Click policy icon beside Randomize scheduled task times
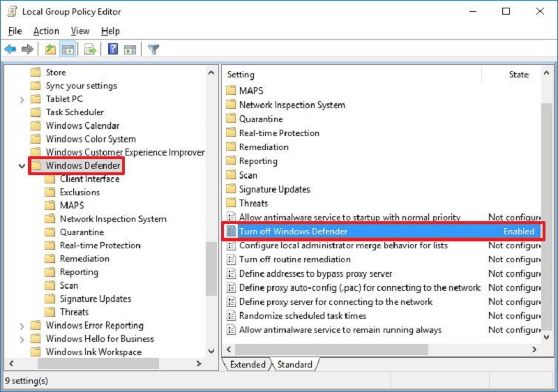The image size is (558, 392). [232, 315]
